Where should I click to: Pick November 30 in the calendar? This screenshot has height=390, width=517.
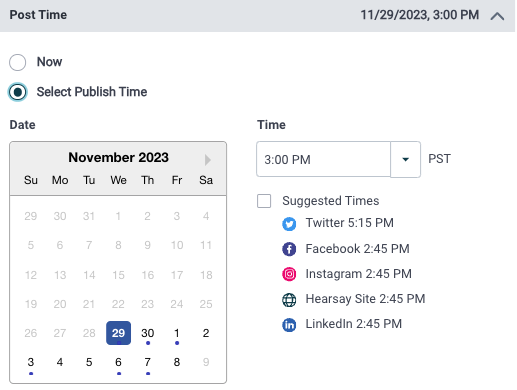pos(148,333)
